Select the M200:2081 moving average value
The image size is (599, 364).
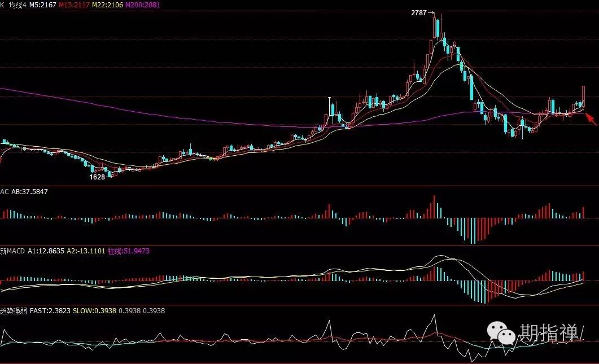143,5
